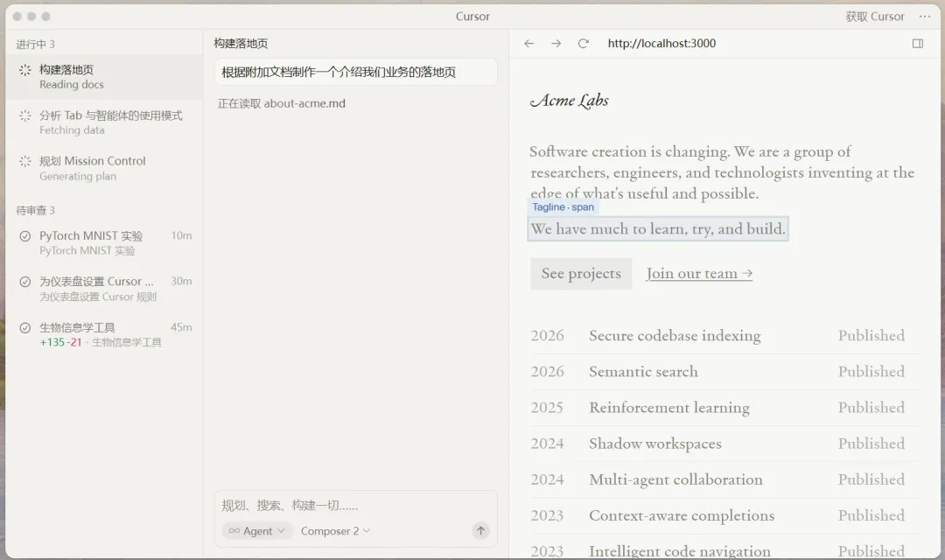This screenshot has height=560, width=945.
Task: Click the 正在读取 about-acme.md status line
Action: click(282, 103)
